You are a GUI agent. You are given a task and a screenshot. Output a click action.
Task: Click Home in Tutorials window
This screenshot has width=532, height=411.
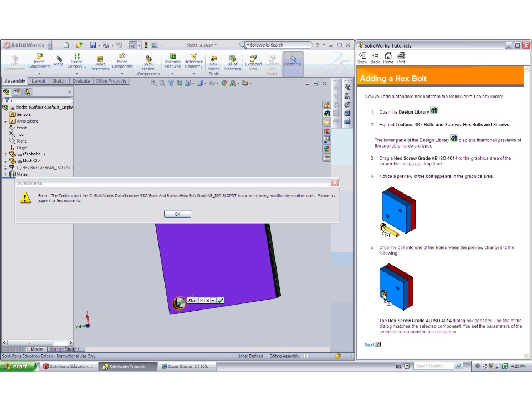(388, 58)
